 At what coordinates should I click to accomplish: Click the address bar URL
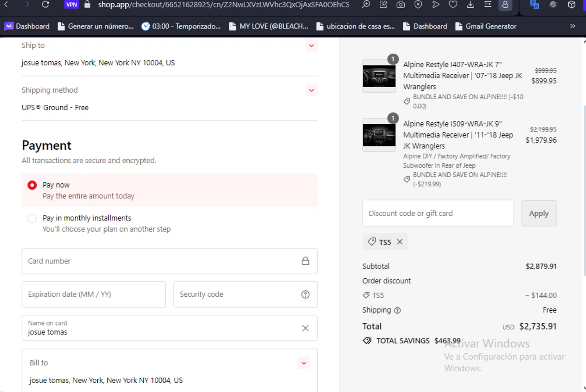click(223, 5)
